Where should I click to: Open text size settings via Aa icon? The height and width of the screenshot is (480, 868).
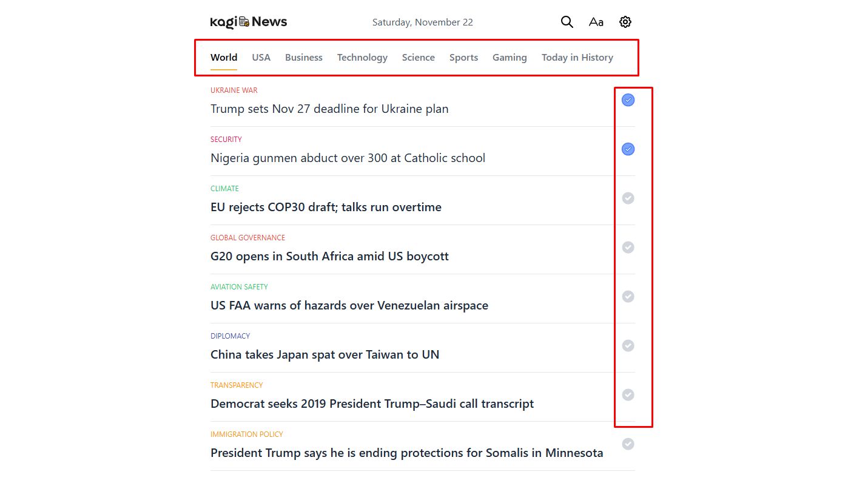click(x=596, y=21)
